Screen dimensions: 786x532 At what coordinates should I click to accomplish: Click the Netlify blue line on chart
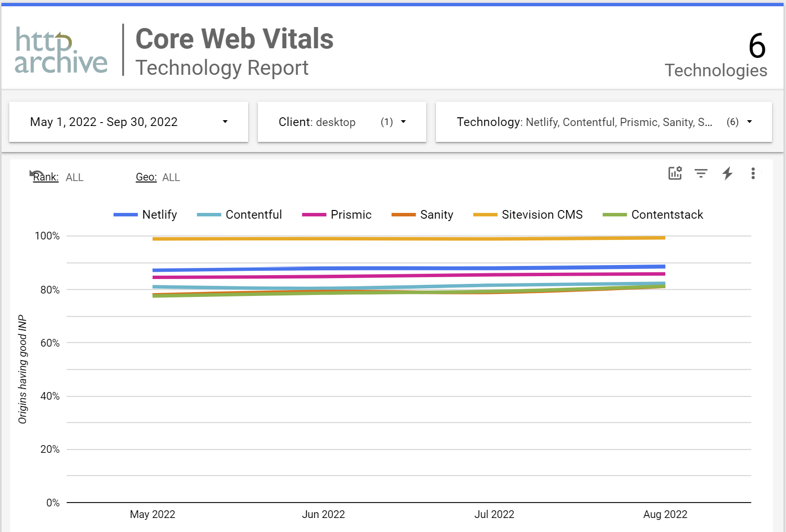pyautogui.click(x=408, y=268)
